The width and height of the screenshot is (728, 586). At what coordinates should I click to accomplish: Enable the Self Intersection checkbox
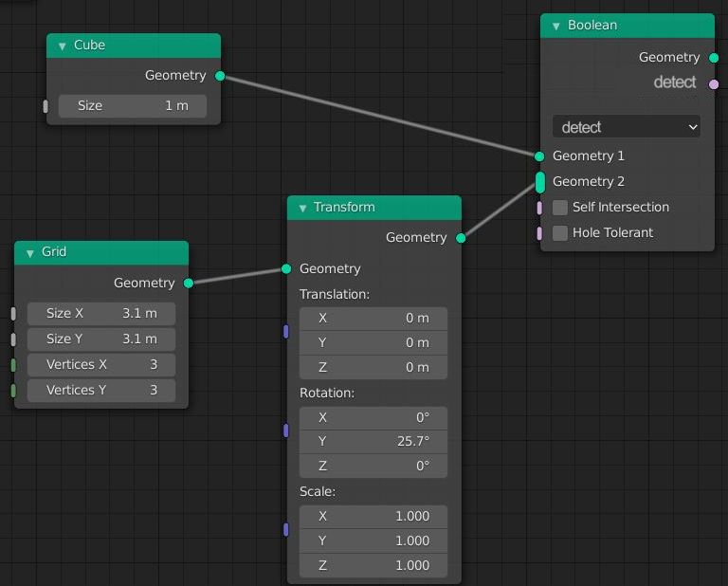tap(560, 208)
